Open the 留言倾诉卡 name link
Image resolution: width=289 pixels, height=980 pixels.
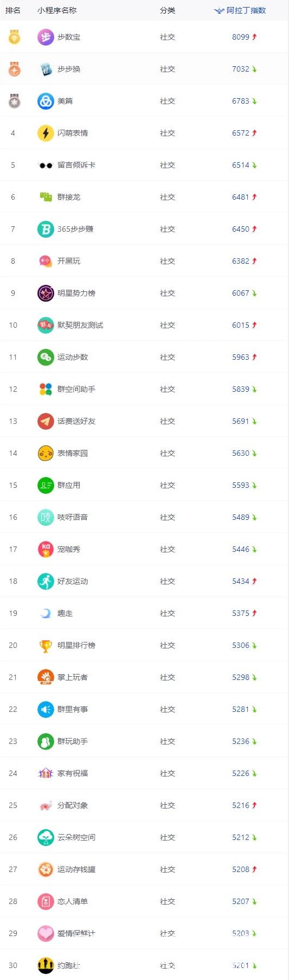(x=76, y=165)
